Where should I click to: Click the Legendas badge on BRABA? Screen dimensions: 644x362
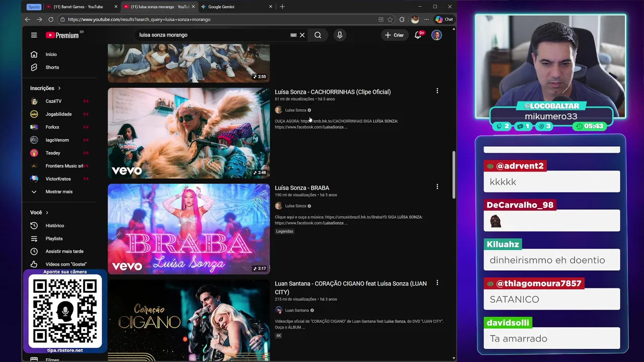point(284,231)
